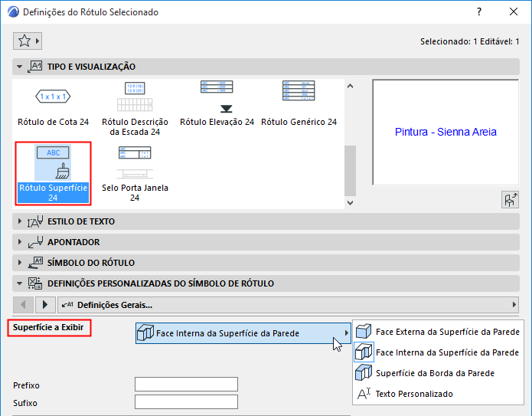This screenshot has width=532, height=416.
Task: Click the scroll down arrow in label list
Action: click(x=350, y=203)
